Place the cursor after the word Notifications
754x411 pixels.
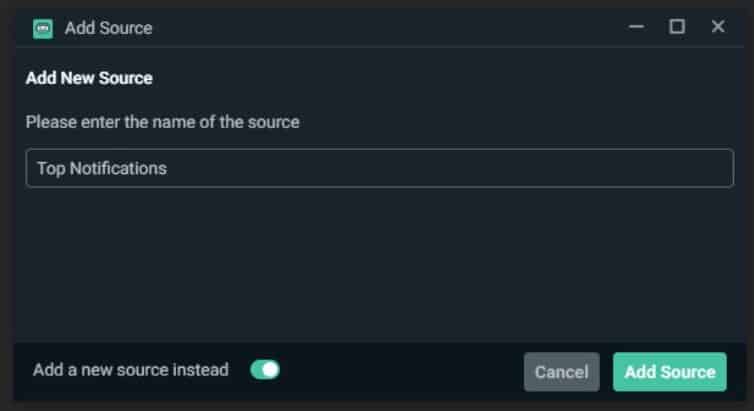pos(168,169)
